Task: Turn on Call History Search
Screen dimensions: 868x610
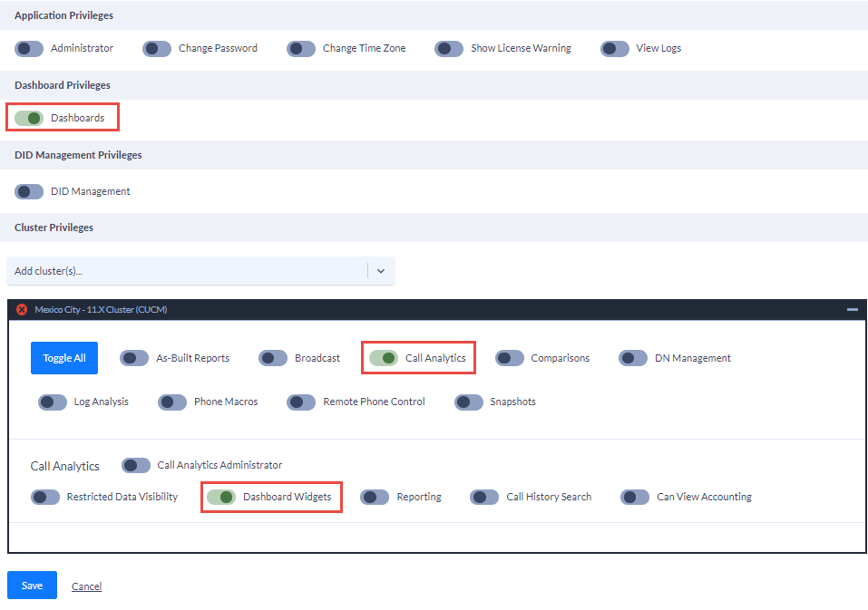Action: click(x=484, y=497)
